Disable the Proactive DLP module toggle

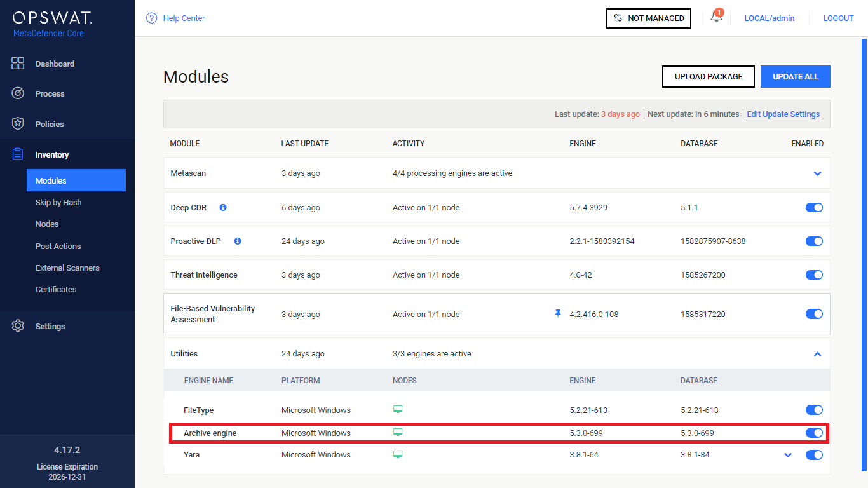(814, 241)
